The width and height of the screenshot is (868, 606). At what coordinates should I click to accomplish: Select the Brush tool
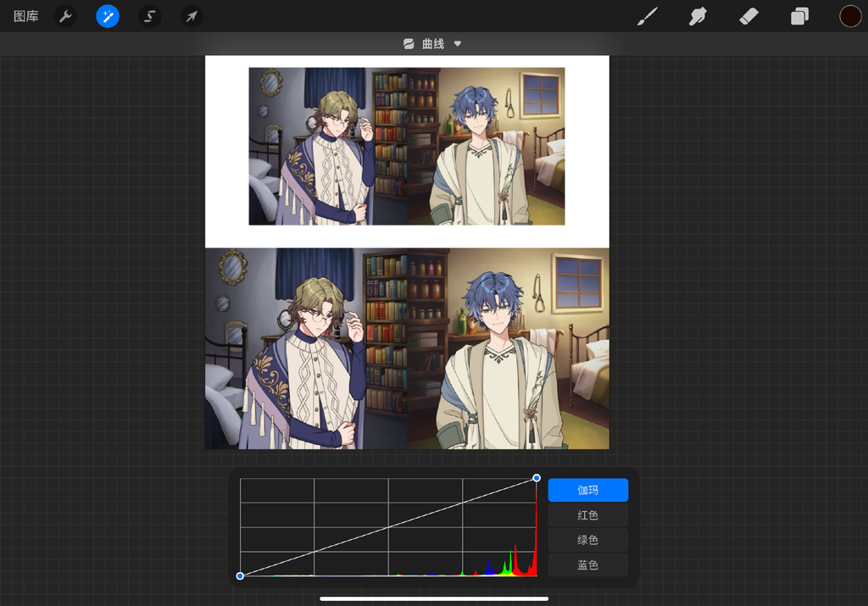click(x=648, y=16)
